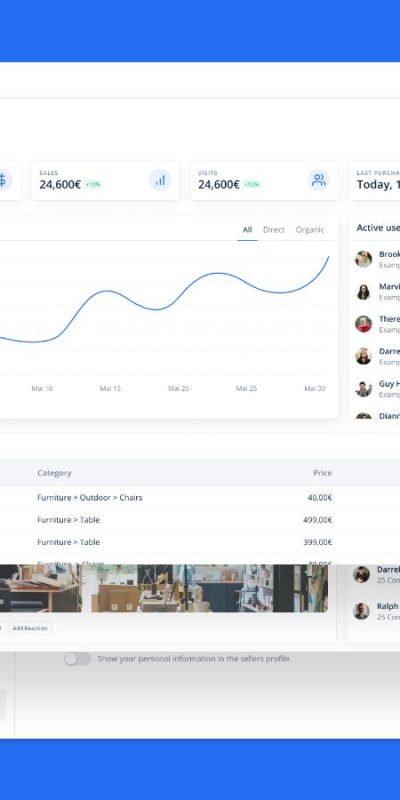The image size is (400, 800).
Task: Open There's avatar in Active users
Action: click(x=363, y=323)
